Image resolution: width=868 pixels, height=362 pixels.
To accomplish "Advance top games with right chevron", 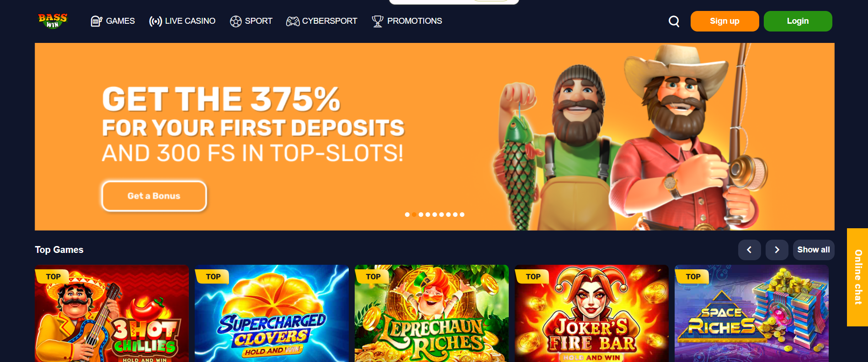I will coord(777,250).
